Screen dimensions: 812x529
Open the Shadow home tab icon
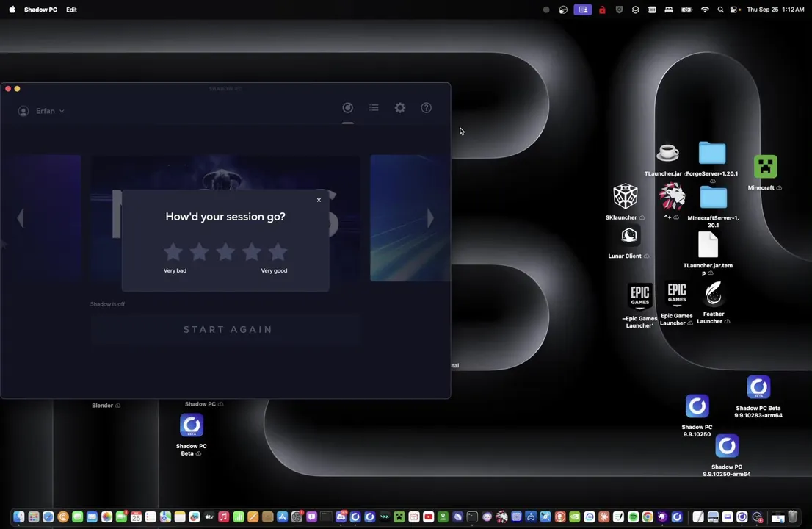(347, 108)
